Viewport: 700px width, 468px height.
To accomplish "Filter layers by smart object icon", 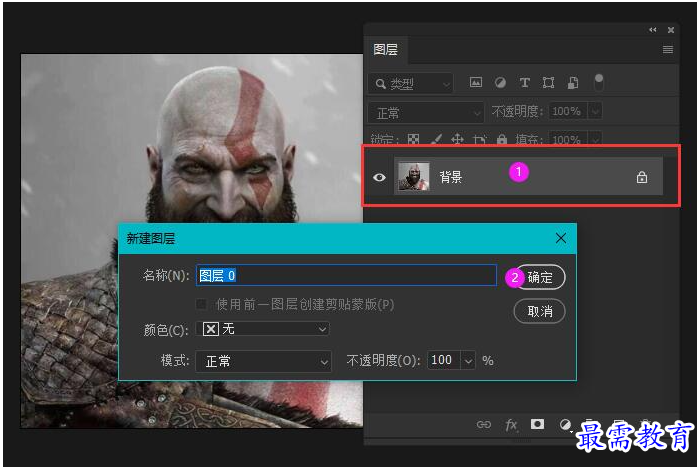I will click(x=573, y=82).
